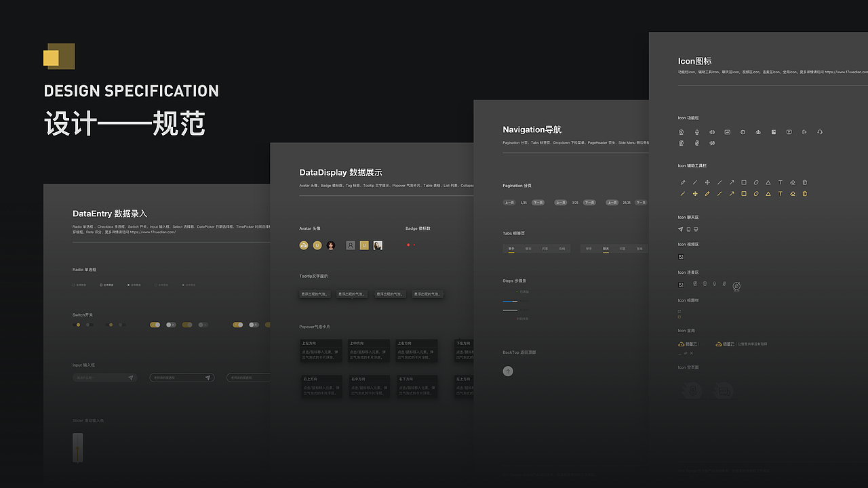Click the 上中方向 popover card
Viewport: 868px width, 488px height.
point(369,350)
